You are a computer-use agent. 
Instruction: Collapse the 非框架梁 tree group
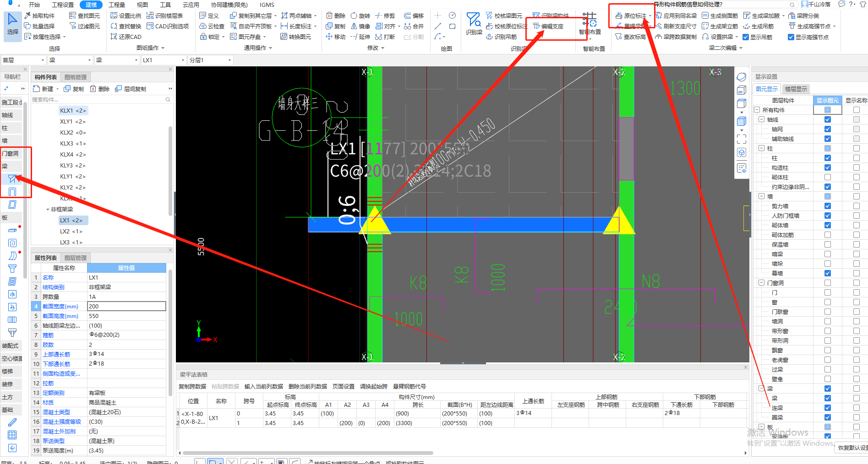pos(48,210)
